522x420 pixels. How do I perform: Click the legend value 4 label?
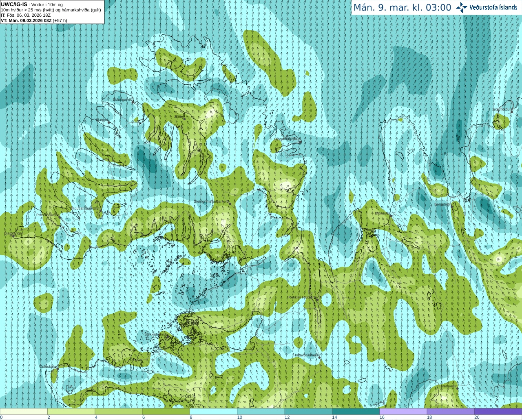point(96,417)
